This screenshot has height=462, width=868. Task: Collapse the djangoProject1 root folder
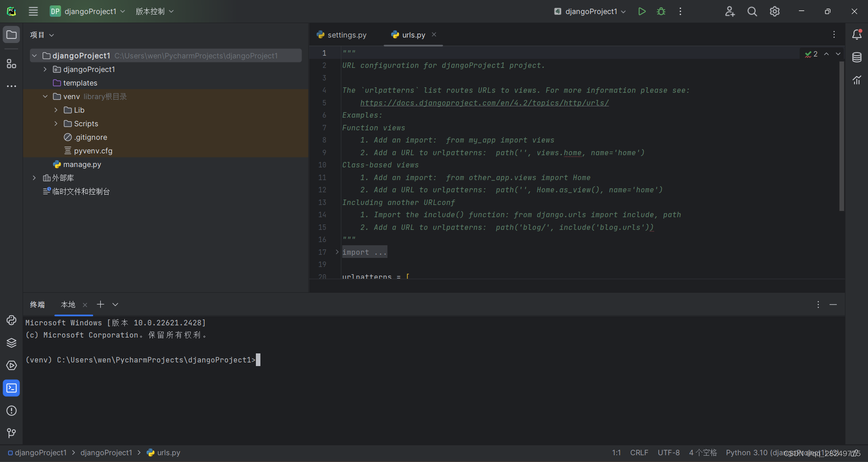pos(34,56)
